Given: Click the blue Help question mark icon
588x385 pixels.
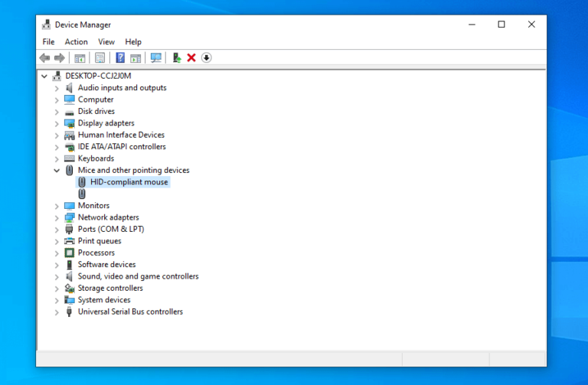Looking at the screenshot, I should pos(120,57).
